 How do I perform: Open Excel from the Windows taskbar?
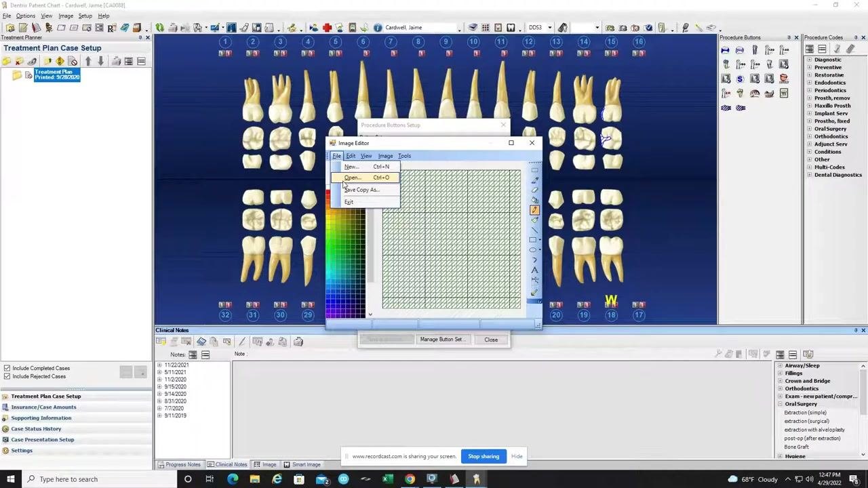387,479
